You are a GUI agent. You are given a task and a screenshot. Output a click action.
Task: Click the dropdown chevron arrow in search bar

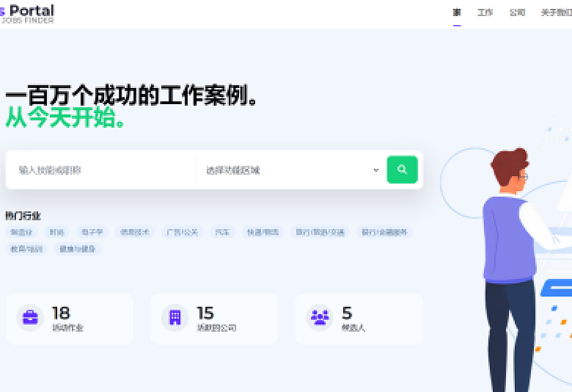coord(376,170)
